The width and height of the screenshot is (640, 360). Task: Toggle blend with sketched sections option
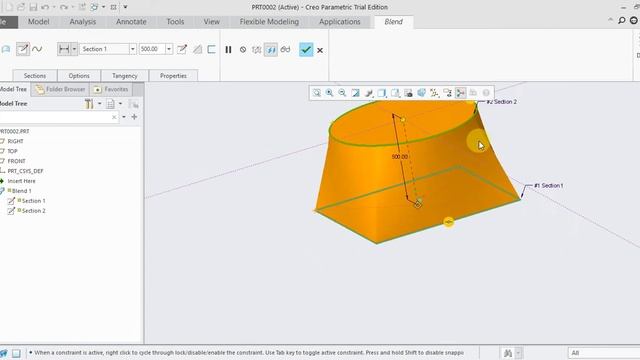(23, 49)
